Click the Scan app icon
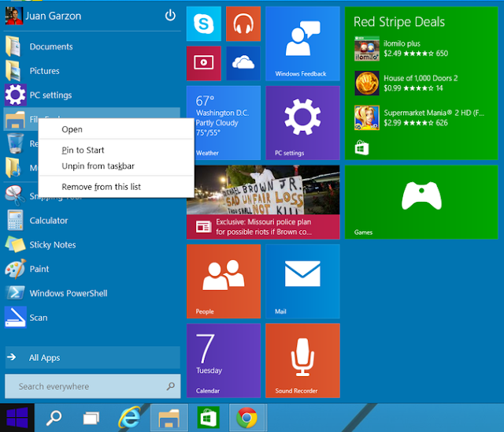The image size is (504, 432). point(15,317)
